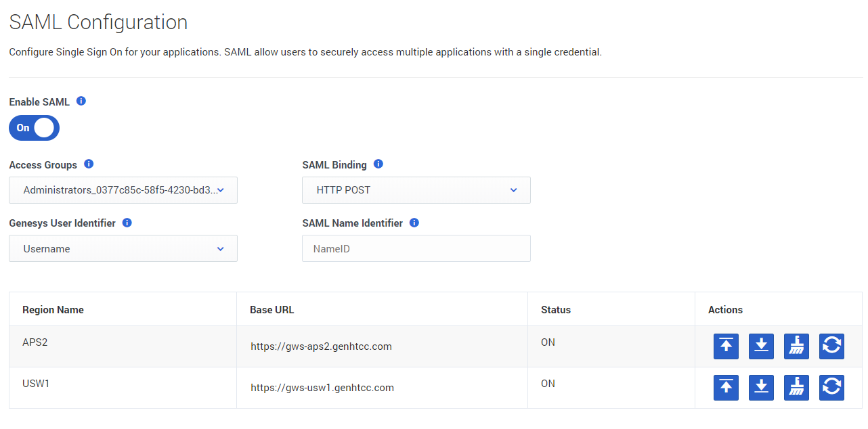
Task: Click the USW1 region name cell
Action: point(36,384)
